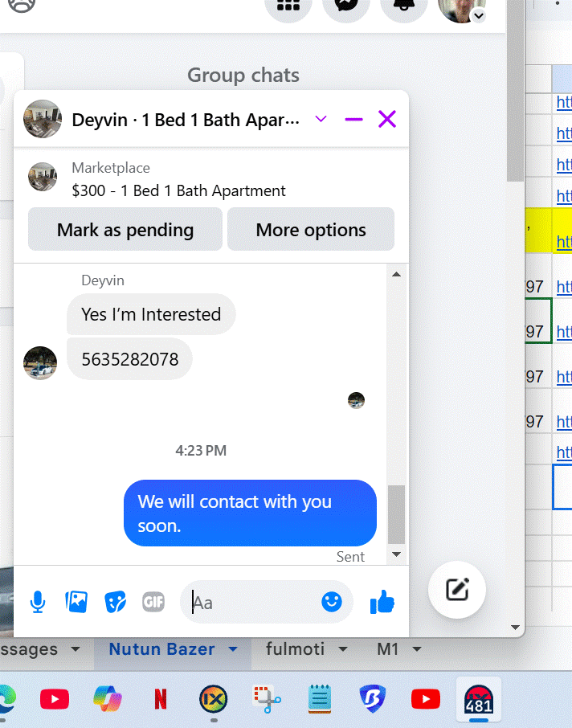Start a new message with compose icon
This screenshot has width=572, height=728.
coord(457,590)
